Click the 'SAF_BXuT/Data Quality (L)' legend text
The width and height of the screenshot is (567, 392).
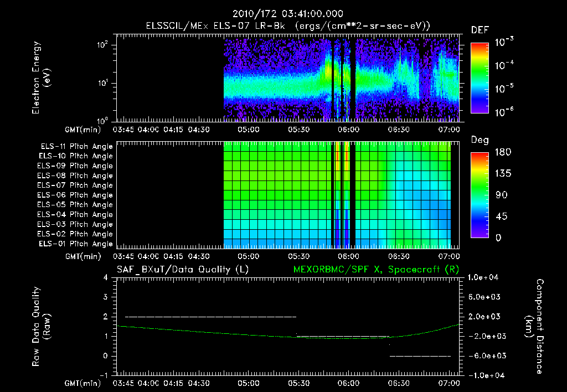[x=183, y=270]
